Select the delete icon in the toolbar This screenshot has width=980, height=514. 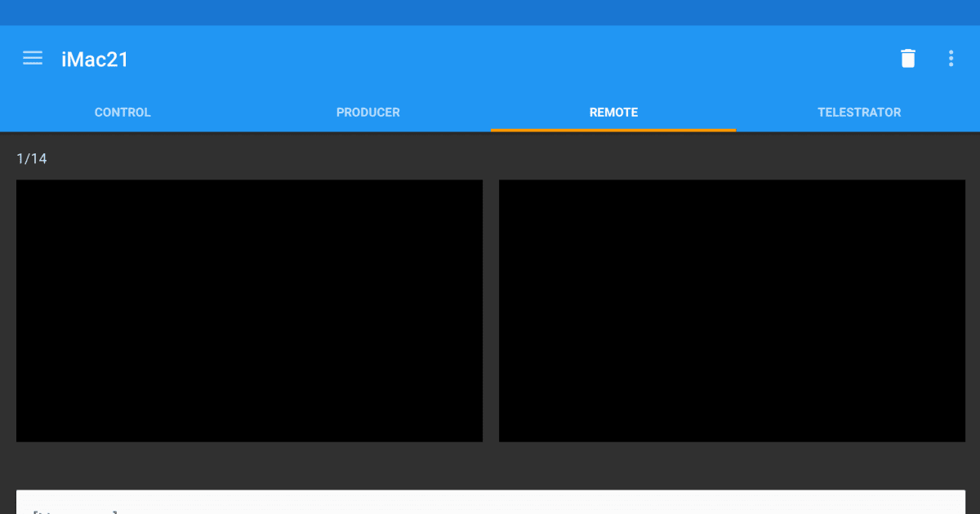pos(907,58)
